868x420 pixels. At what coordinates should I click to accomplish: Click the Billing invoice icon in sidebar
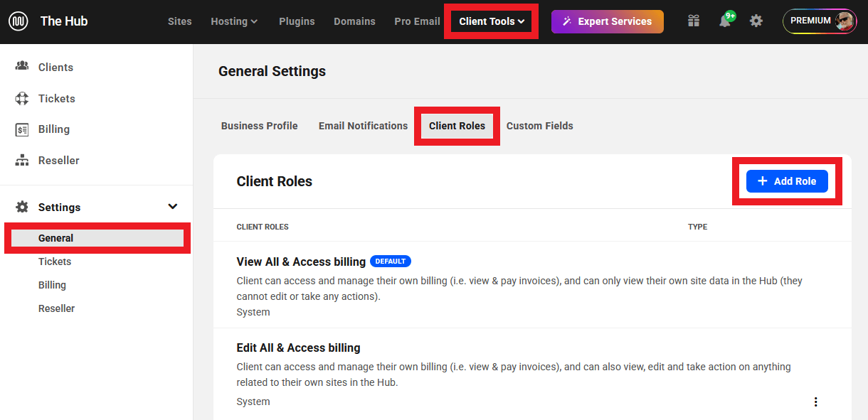[x=22, y=129]
